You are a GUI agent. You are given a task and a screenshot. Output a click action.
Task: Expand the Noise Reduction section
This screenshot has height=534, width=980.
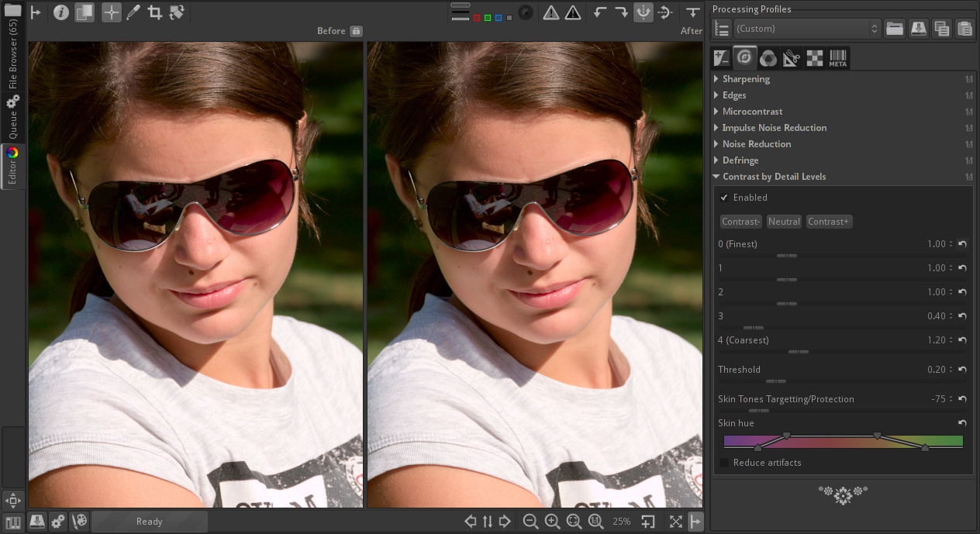click(x=756, y=144)
